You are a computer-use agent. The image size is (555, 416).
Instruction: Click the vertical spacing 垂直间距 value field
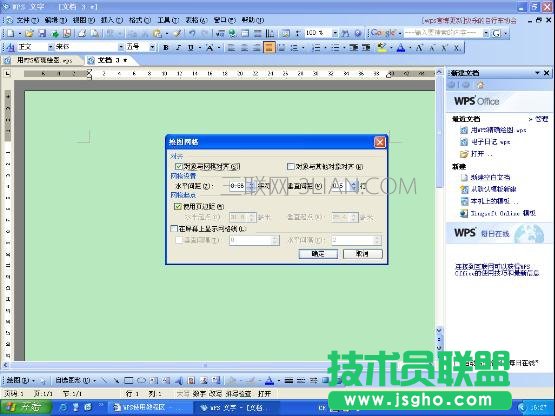click(339, 186)
